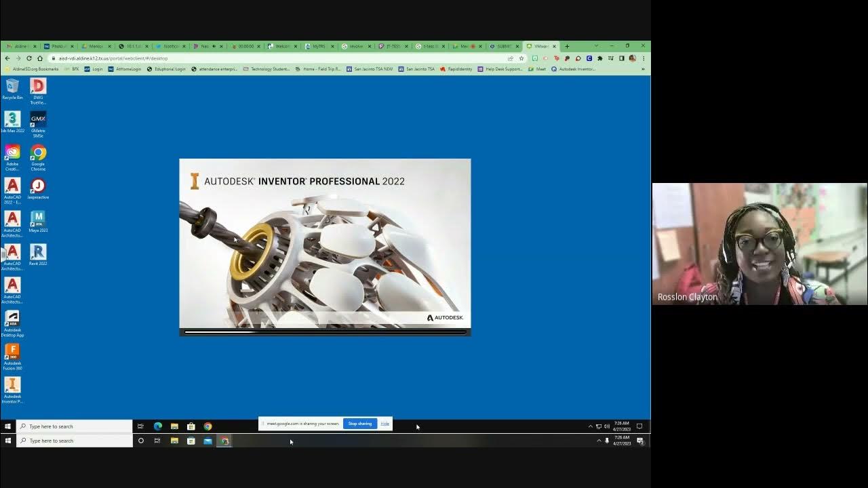Open DWG TrueView desktop shortcut
This screenshot has width=868, height=488.
pos(38,91)
